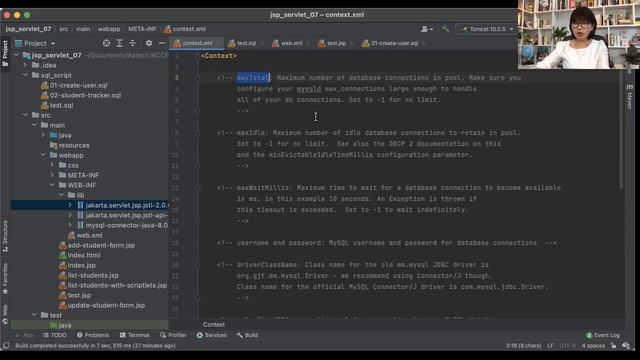The width and height of the screenshot is (640, 360).
Task: Switch to the context.xml editor tab
Action: click(x=197, y=43)
